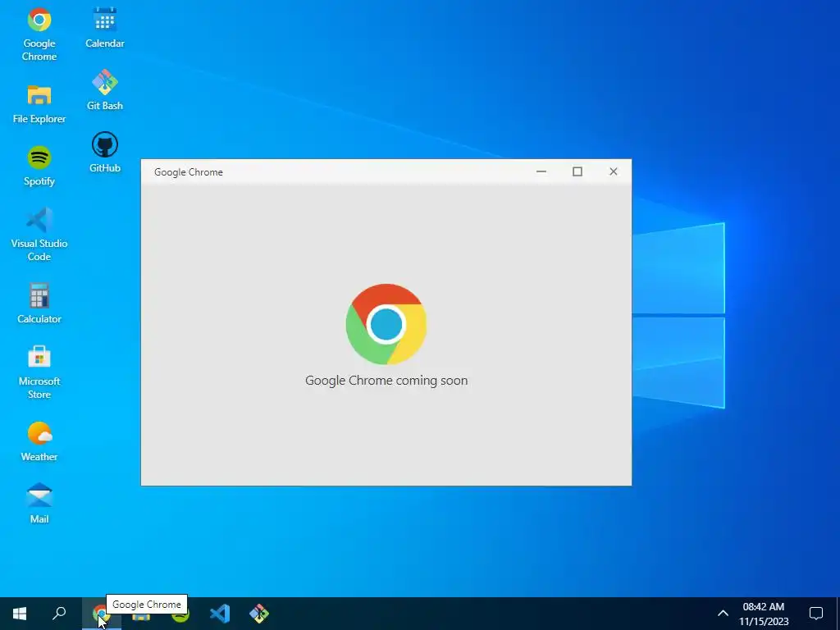Open the Mail desktop icon
Image resolution: width=840 pixels, height=630 pixels.
coord(39,504)
